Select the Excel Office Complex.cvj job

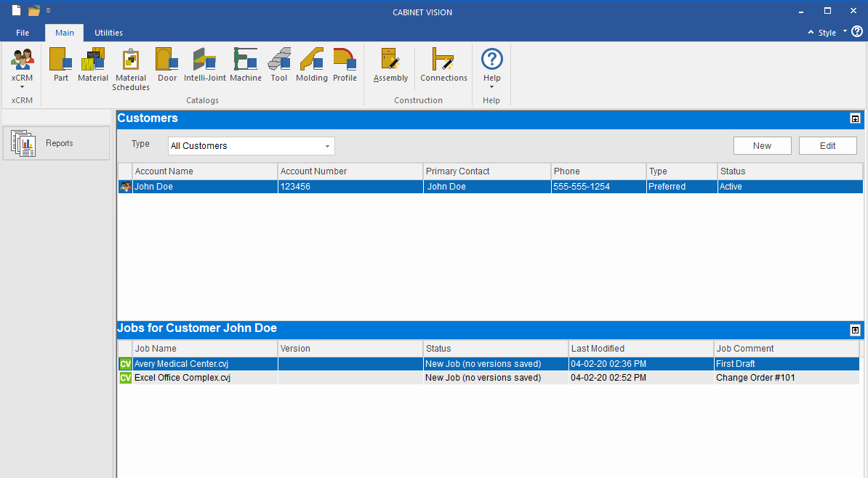[205, 378]
